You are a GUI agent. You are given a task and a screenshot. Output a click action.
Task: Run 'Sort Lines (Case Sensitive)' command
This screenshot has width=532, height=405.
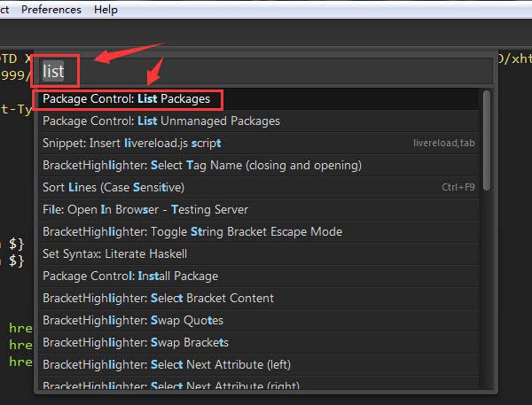point(259,188)
